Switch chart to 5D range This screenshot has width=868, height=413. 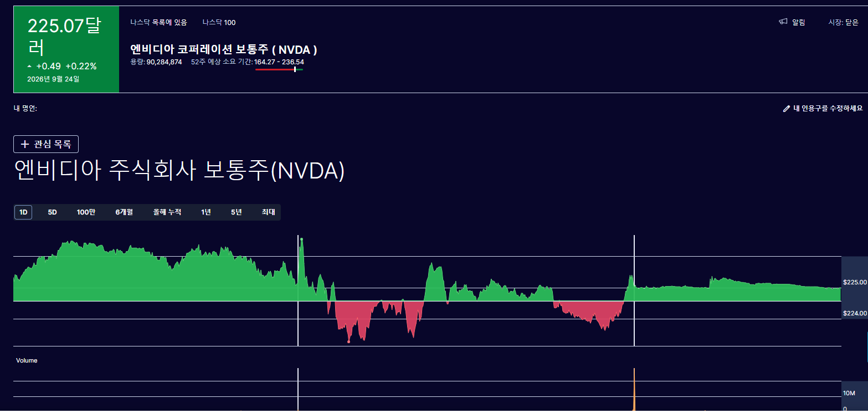click(x=53, y=212)
